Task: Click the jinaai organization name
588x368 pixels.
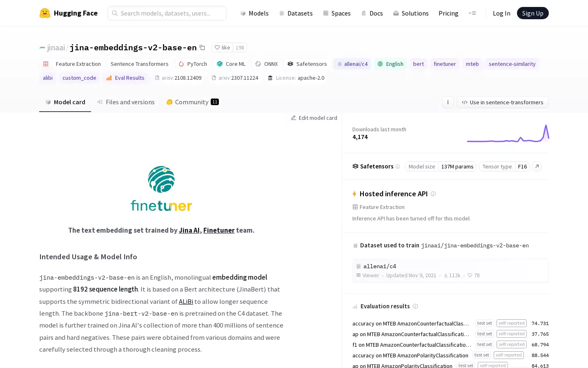Action: pyautogui.click(x=56, y=47)
